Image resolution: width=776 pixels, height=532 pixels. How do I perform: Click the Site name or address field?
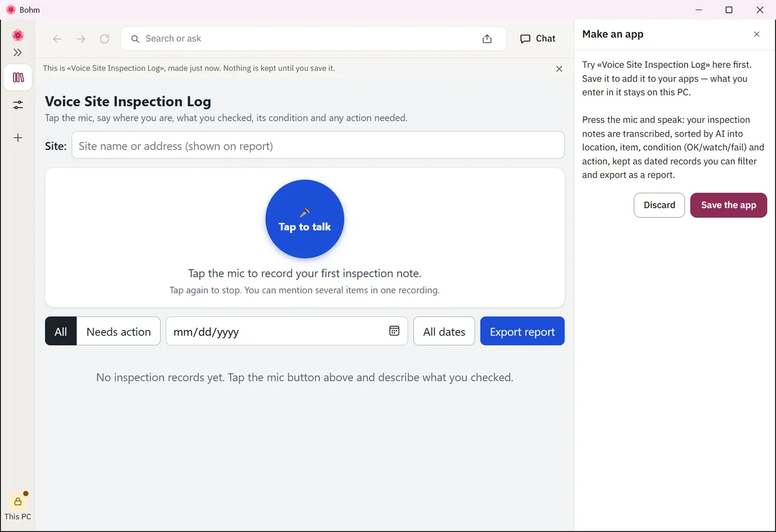[x=318, y=145]
